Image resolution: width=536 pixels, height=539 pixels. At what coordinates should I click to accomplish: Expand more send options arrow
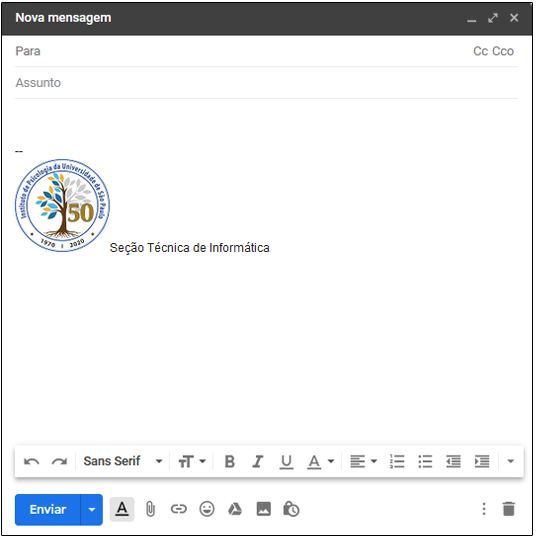(92, 510)
